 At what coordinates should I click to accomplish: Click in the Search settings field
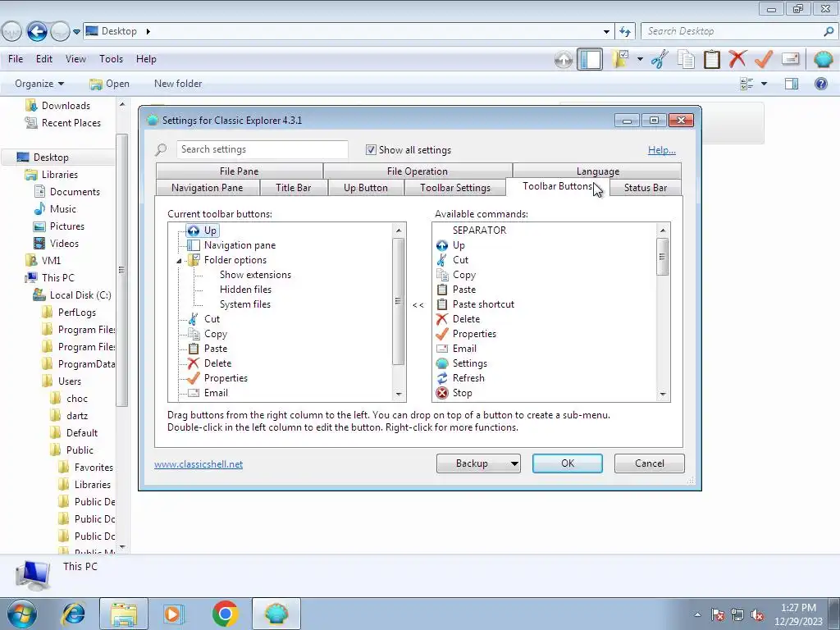pyautogui.click(x=262, y=149)
